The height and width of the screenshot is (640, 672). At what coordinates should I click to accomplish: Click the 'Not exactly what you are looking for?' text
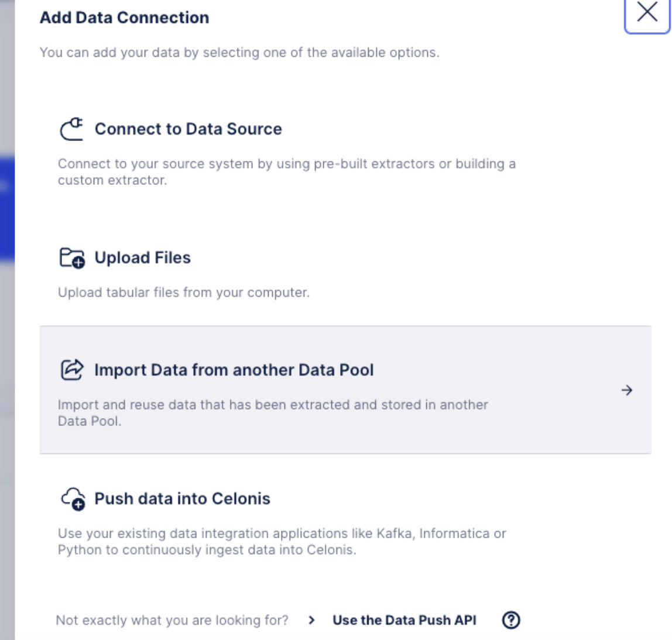point(172,620)
